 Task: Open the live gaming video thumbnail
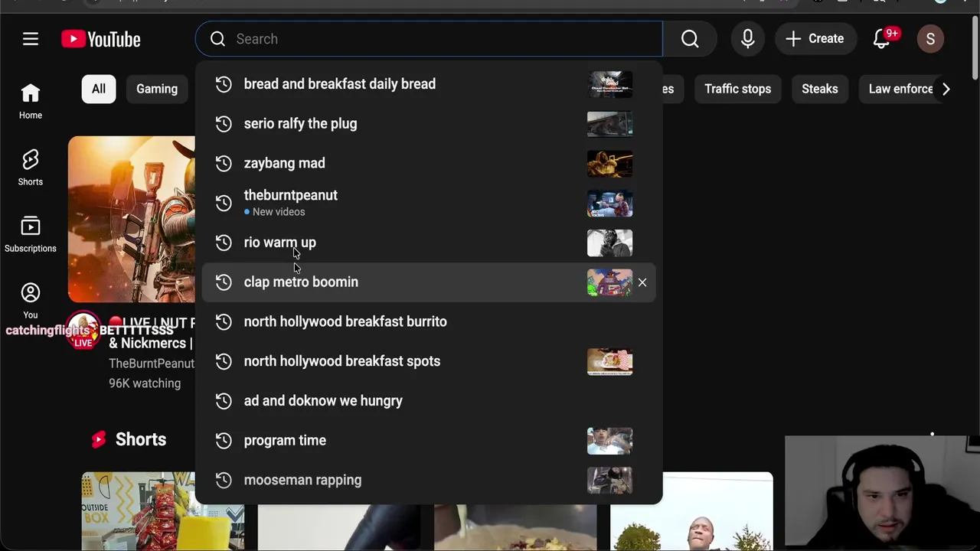[132, 220]
